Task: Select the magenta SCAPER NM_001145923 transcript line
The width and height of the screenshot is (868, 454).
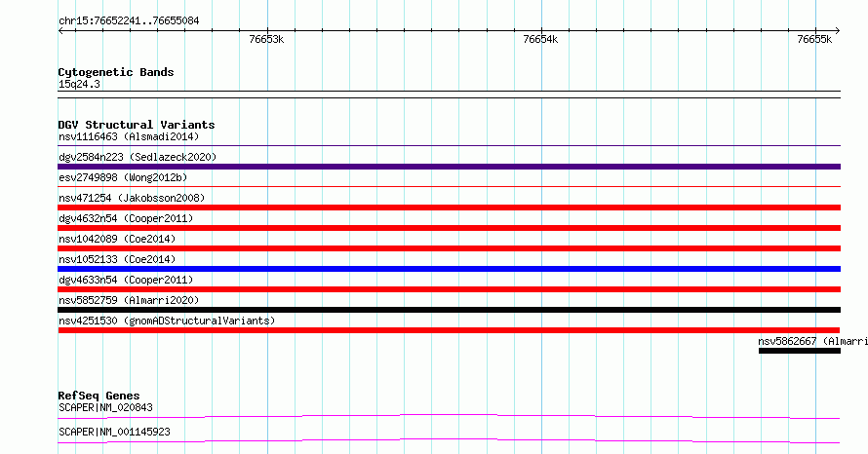Action: pos(449,440)
